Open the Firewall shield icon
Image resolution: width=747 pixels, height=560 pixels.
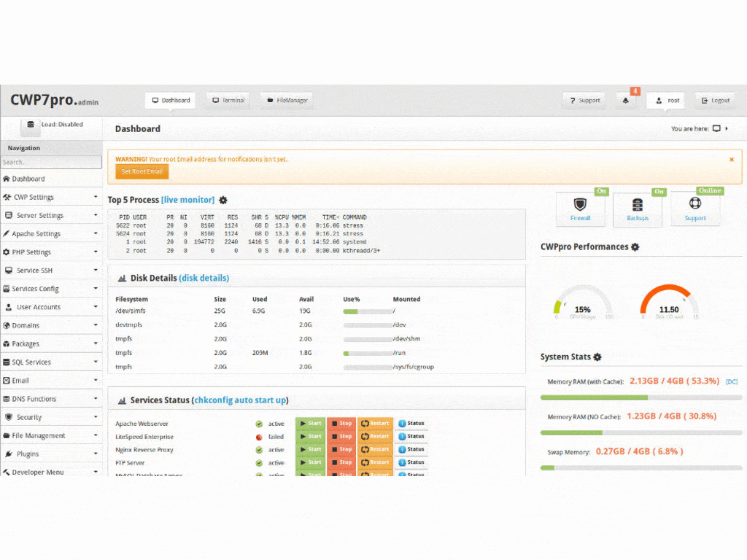pos(580,204)
